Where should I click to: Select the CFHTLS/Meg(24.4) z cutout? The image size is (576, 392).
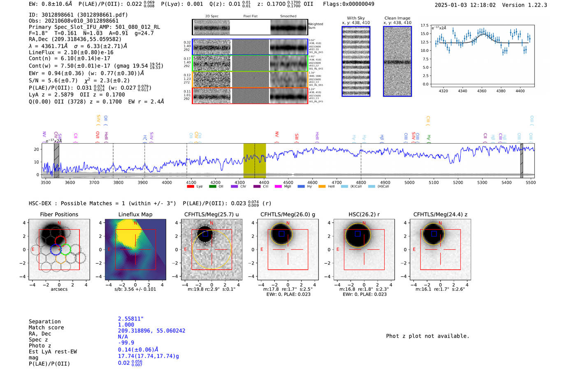click(x=440, y=249)
